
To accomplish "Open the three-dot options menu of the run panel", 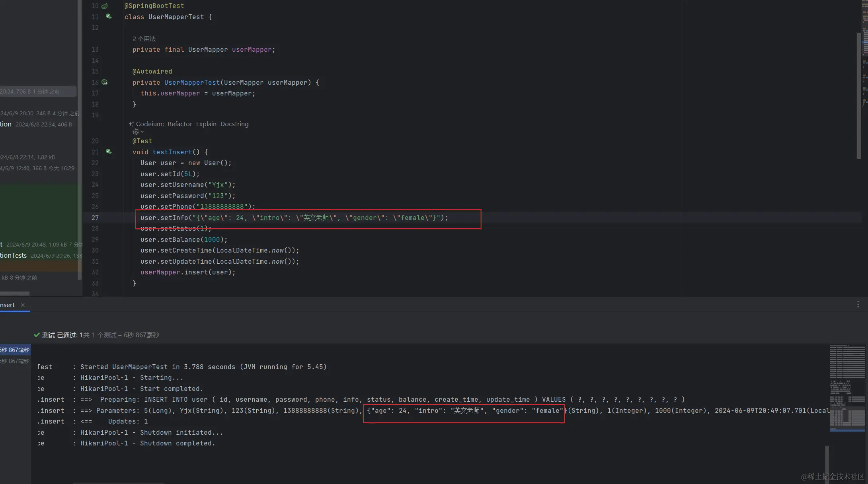I will click(x=858, y=304).
